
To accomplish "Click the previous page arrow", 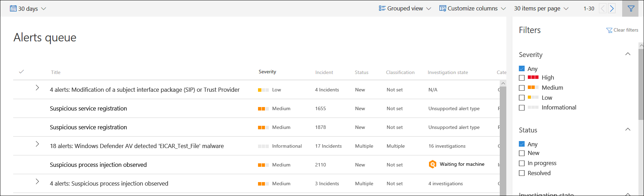I will [603, 9].
